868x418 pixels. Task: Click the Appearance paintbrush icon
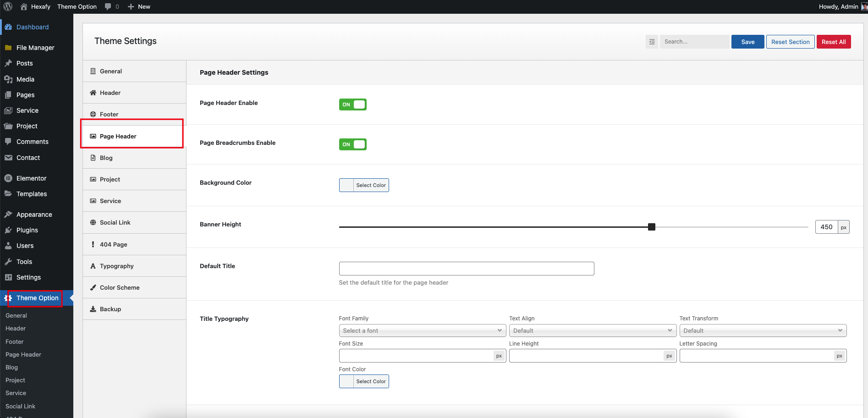tap(8, 214)
